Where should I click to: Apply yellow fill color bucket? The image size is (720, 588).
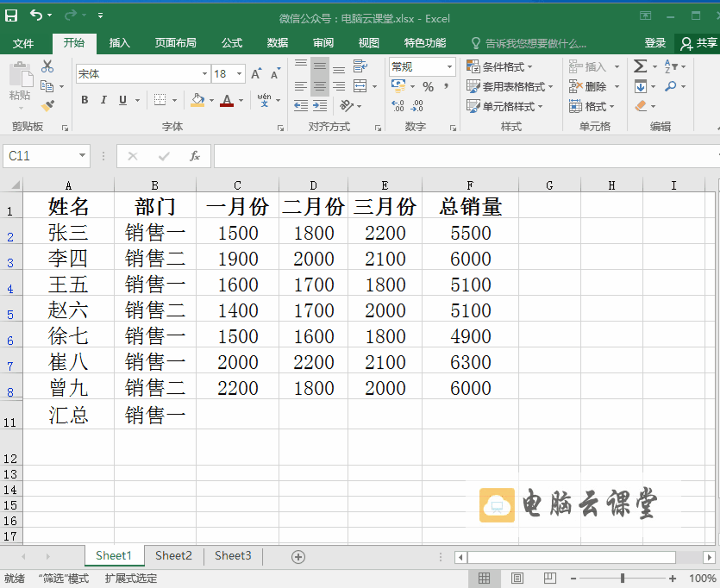(x=197, y=100)
